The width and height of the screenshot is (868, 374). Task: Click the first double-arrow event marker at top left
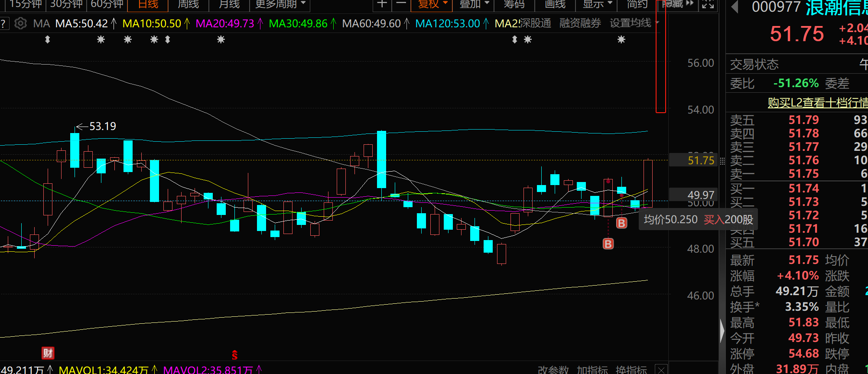coord(48,39)
